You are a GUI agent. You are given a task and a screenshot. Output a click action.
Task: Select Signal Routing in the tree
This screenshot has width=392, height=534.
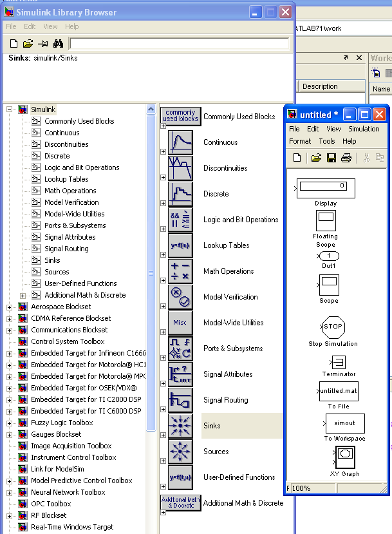click(x=66, y=249)
